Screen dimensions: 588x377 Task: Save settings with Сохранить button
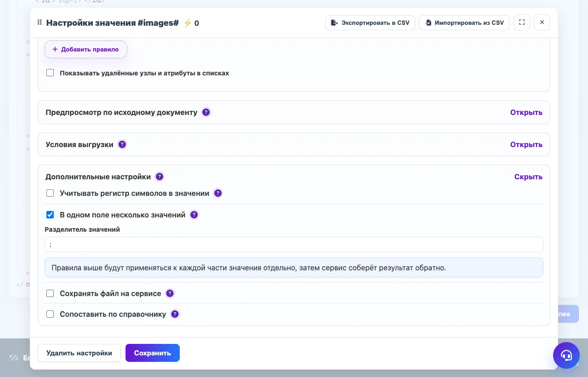(153, 353)
